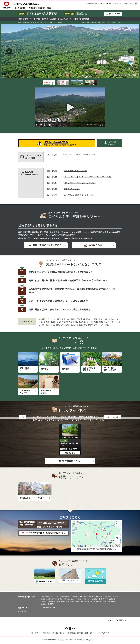This screenshot has height=644, width=140.
Task: Click 物件情報はこちら button
Action: click(x=70, y=461)
